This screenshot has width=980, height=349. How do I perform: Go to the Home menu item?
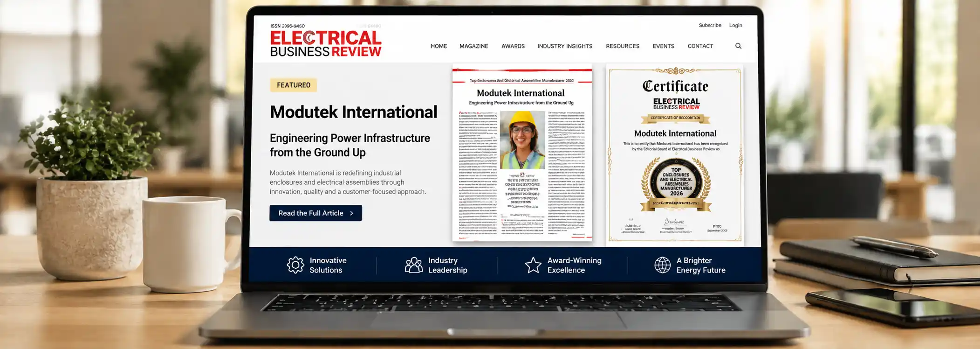point(439,46)
